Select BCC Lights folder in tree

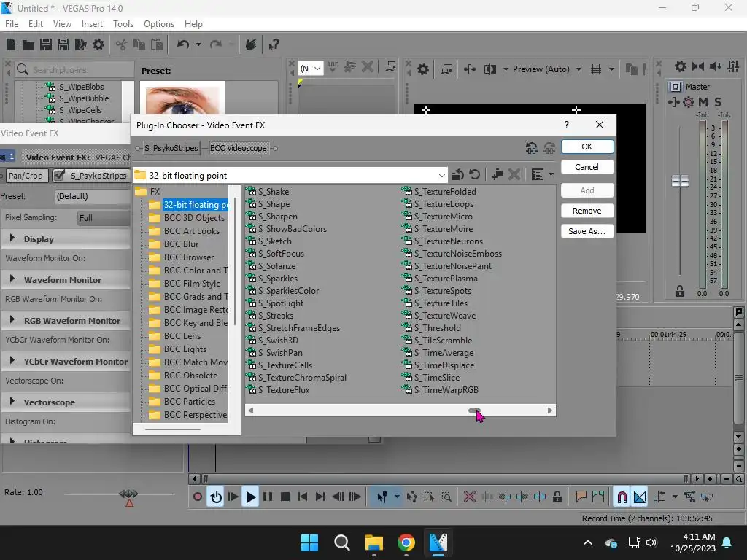[x=185, y=349]
